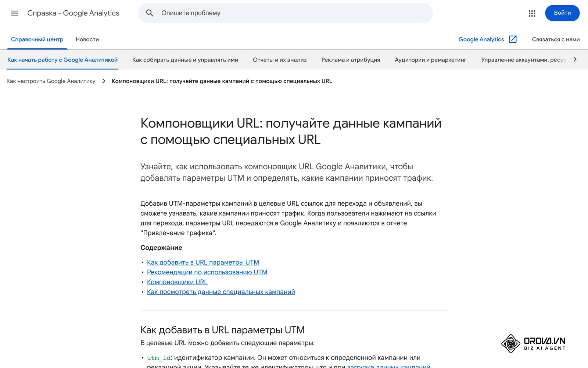Go to breadcrumb 'Как настроить Google Аналитику'

tap(51, 81)
